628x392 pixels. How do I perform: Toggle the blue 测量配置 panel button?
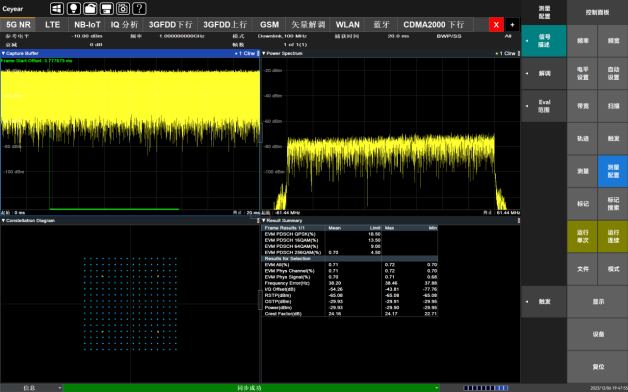click(613, 171)
